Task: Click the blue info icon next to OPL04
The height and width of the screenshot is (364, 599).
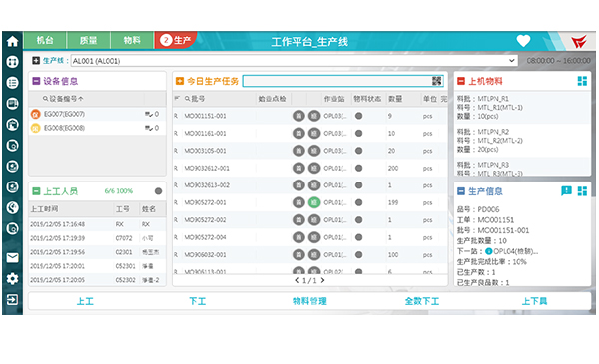Action: [x=488, y=252]
